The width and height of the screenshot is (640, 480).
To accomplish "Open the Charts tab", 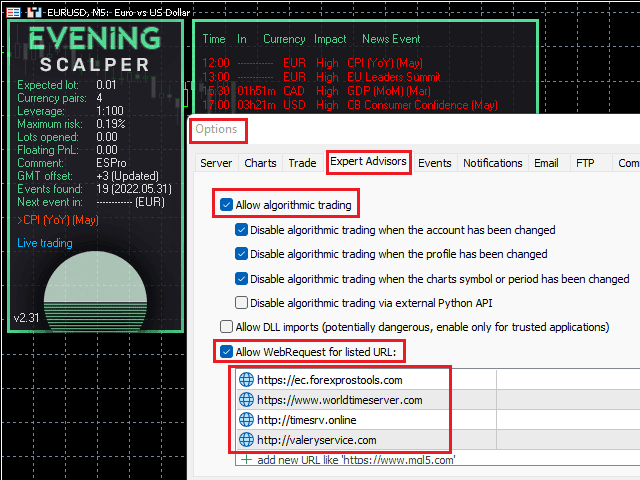I will pos(260,163).
